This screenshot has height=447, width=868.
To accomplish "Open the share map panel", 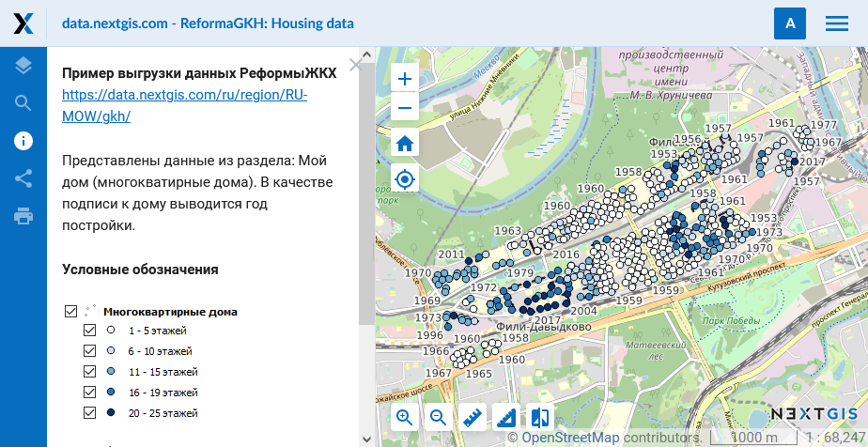I will coord(23,178).
